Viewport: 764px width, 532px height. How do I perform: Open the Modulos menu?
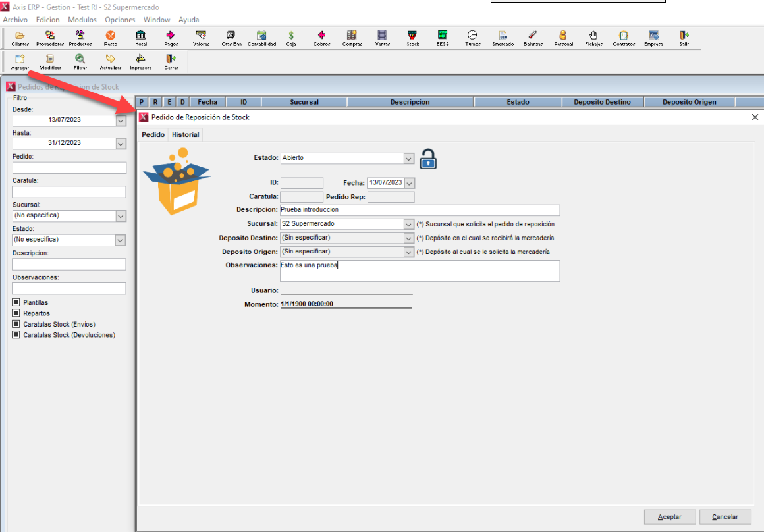[x=82, y=20]
